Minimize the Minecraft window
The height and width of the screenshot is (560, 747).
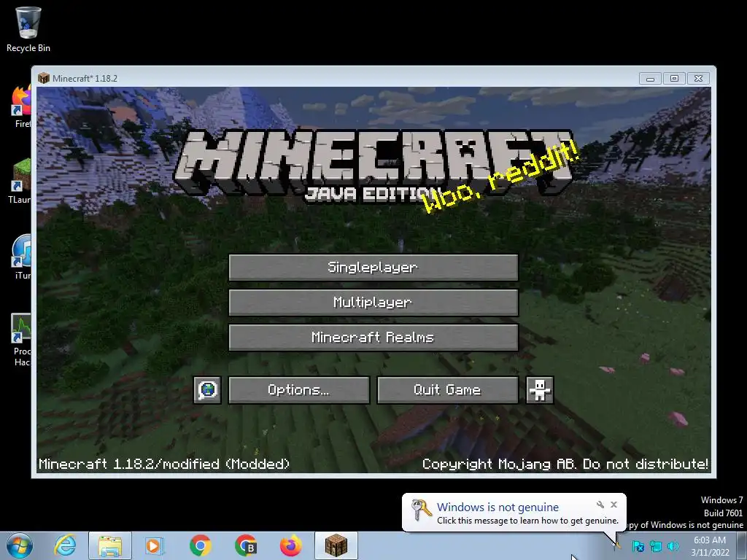650,78
